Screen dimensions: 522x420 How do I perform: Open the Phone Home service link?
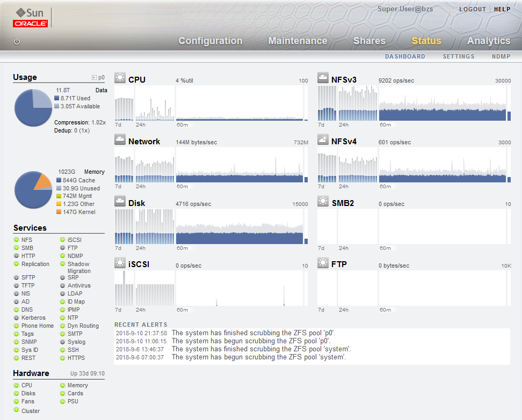(37, 326)
